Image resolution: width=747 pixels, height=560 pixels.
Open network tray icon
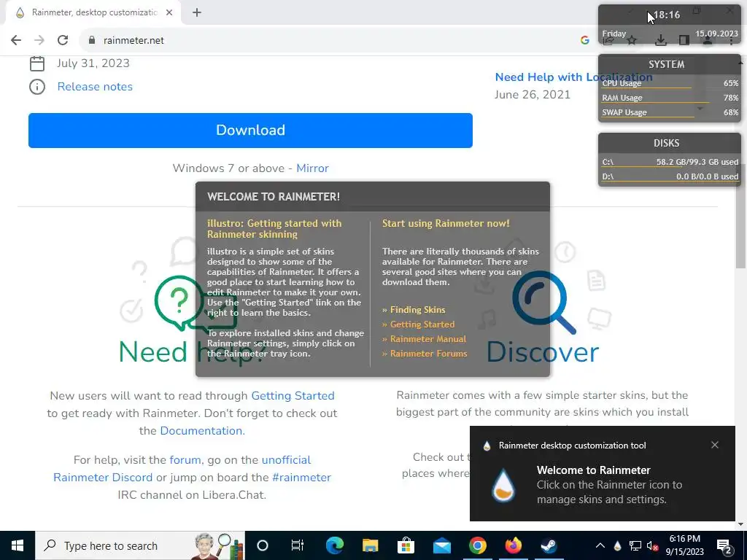tap(635, 545)
